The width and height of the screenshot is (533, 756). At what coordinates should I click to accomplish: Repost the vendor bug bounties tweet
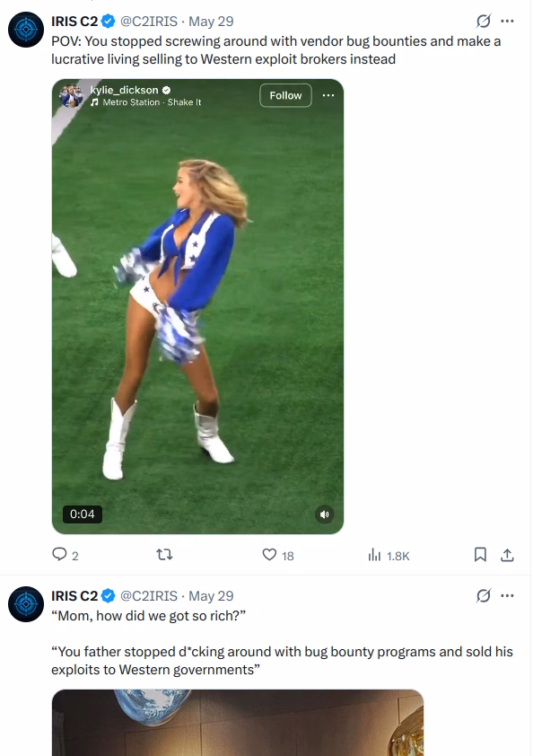164,555
